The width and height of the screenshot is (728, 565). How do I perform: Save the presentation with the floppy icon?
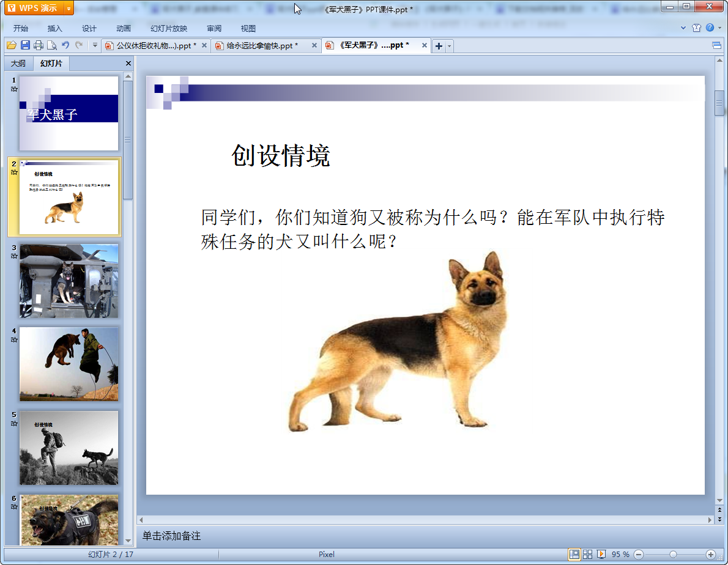[x=25, y=45]
